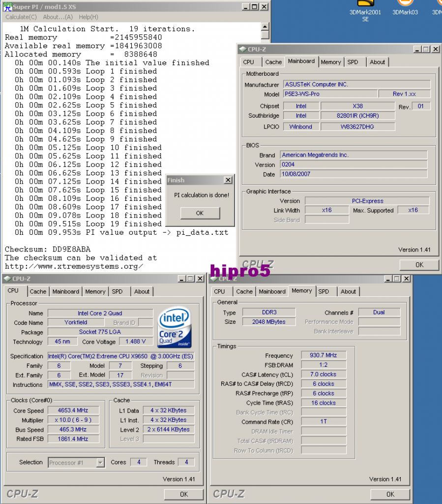Open About menu in Super PI

click(x=58, y=17)
